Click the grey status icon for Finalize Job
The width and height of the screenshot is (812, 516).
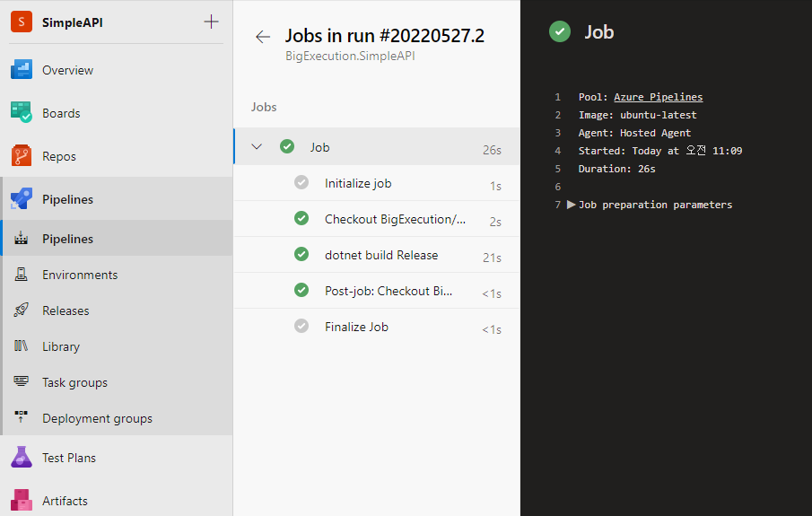point(301,326)
